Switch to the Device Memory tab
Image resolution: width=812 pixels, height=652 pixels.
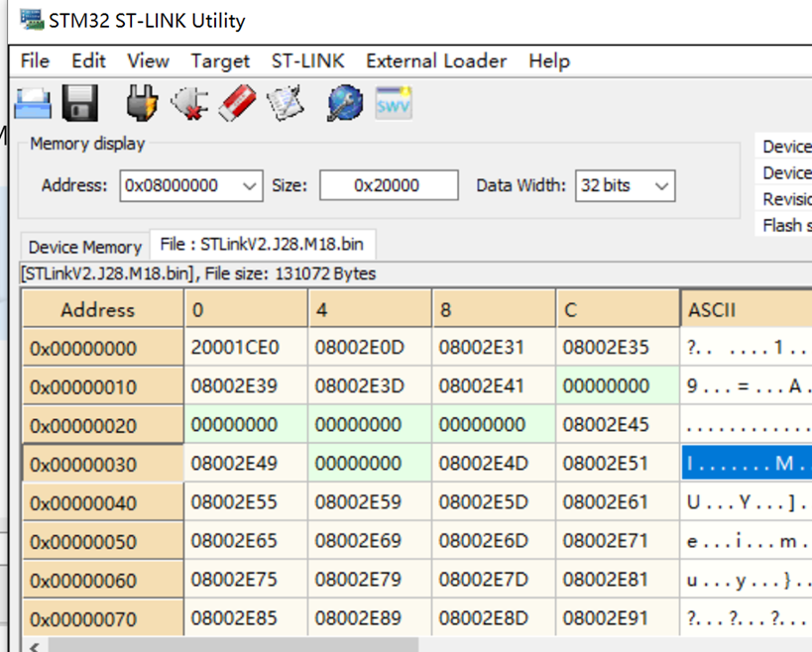point(85,247)
